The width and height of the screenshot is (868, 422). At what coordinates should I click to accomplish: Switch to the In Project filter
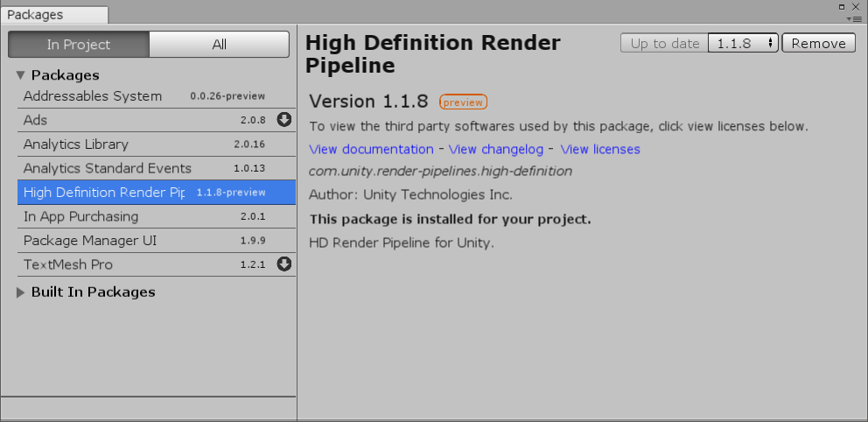pyautogui.click(x=79, y=45)
